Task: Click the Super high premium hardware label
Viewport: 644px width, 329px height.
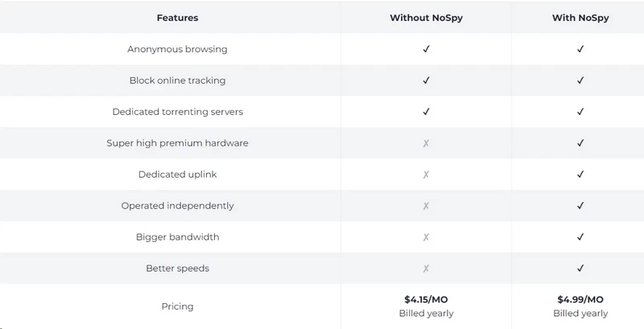Action: pos(177,143)
